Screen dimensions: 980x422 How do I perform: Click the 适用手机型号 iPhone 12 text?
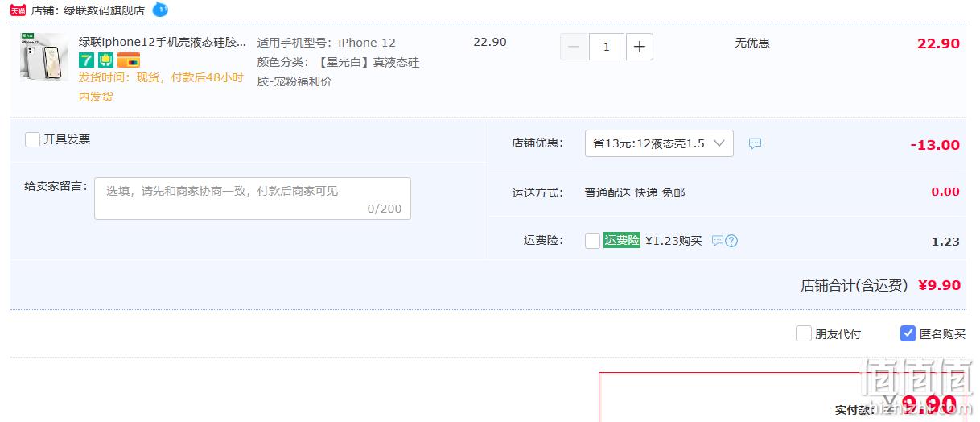point(327,43)
